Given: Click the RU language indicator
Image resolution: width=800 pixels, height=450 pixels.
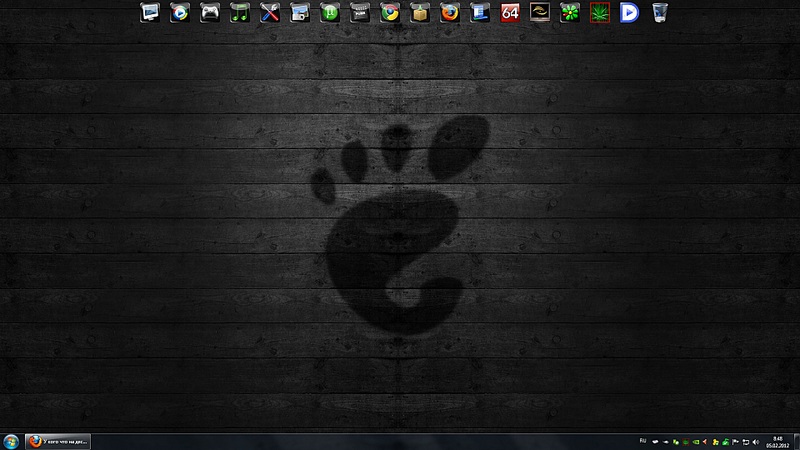Looking at the screenshot, I should pyautogui.click(x=643, y=441).
